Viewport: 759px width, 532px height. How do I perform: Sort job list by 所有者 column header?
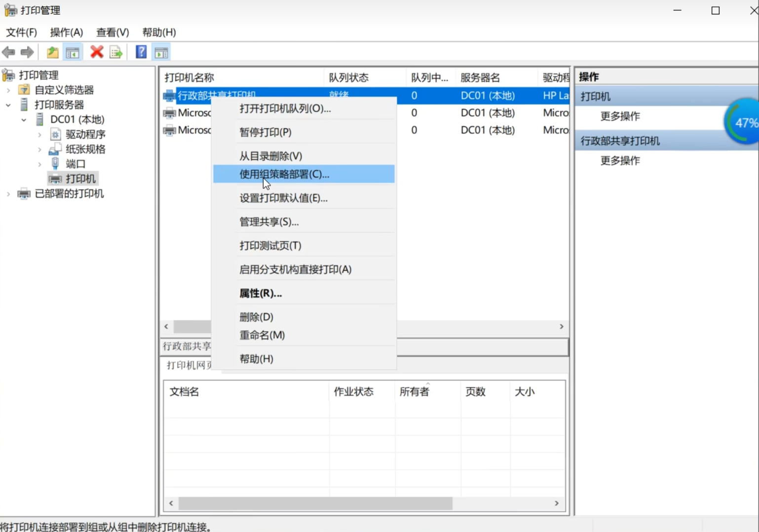[x=428, y=392]
